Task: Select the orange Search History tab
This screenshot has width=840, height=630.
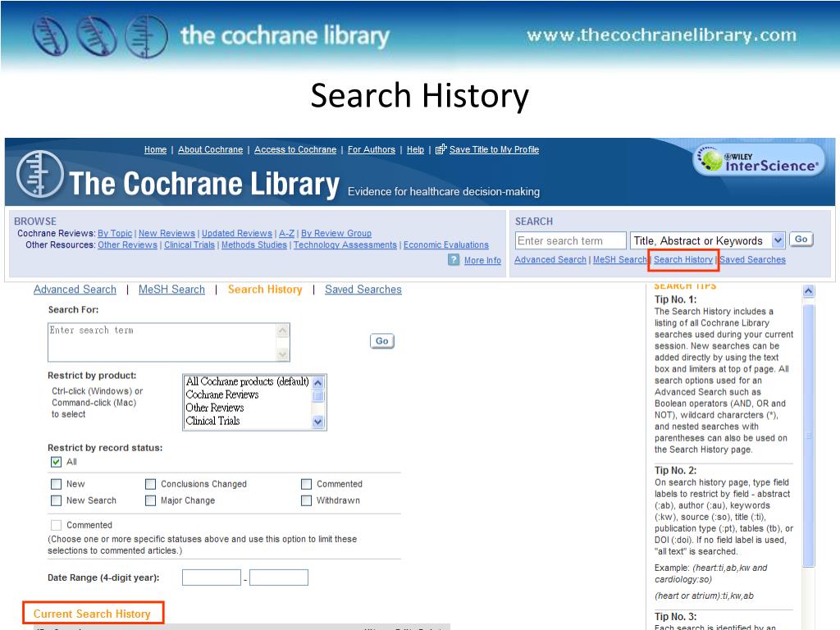Action: [265, 290]
